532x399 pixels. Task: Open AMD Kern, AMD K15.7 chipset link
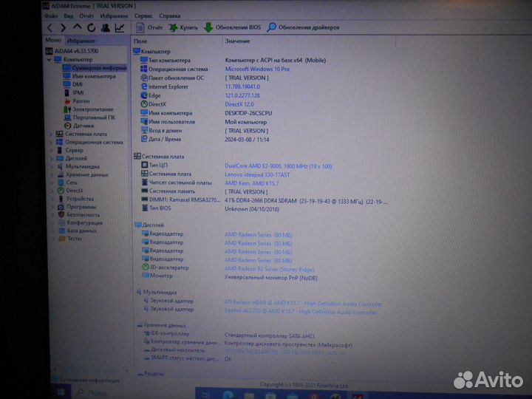(x=251, y=183)
